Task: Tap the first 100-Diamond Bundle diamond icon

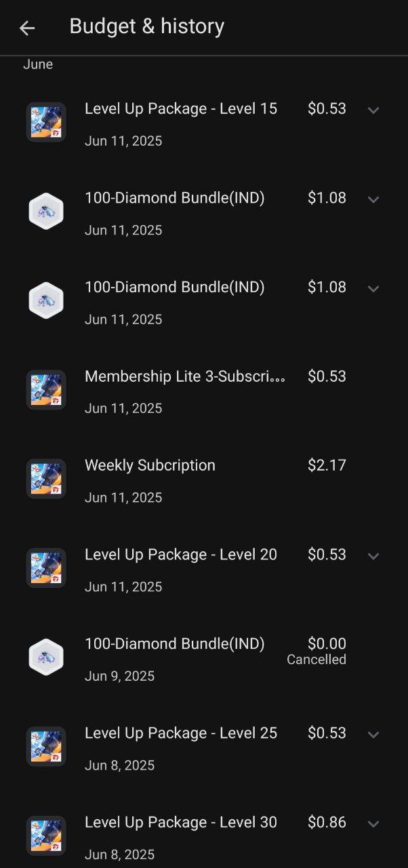Action: click(46, 211)
